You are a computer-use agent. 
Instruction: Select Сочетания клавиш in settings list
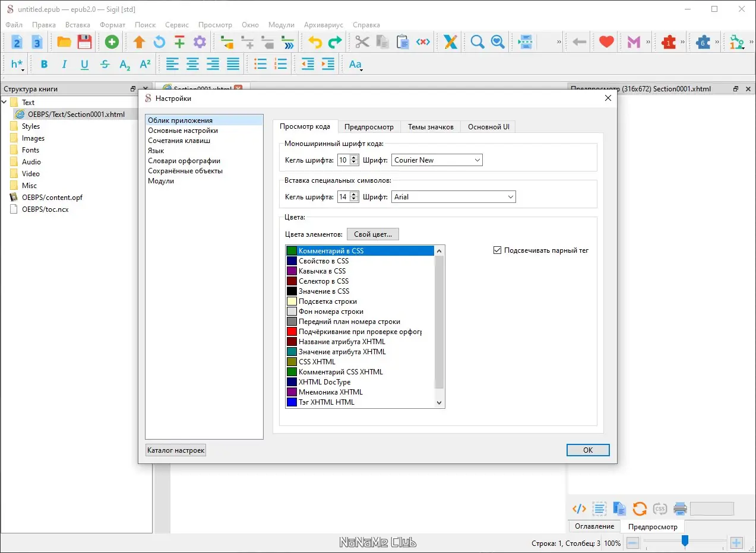179,141
